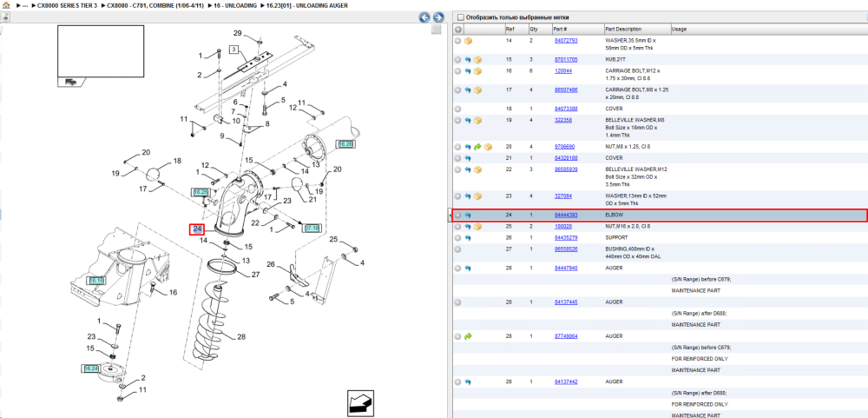Open part number link 84444393

pos(566,216)
